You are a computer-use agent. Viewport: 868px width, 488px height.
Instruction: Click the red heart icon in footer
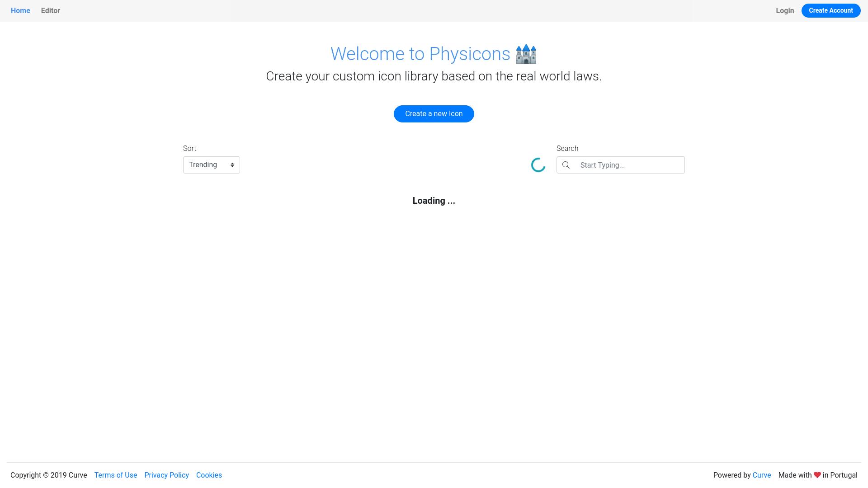coord(817,475)
